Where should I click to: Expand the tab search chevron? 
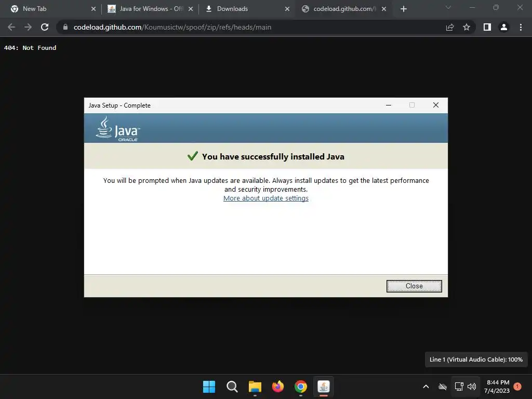(x=448, y=7)
